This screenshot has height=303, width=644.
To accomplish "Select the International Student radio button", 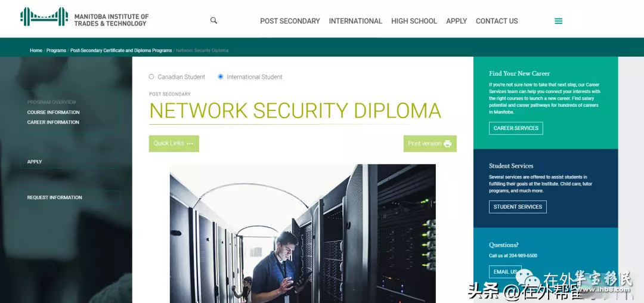I will (221, 77).
